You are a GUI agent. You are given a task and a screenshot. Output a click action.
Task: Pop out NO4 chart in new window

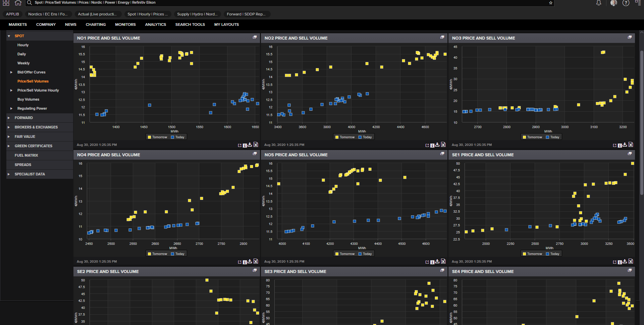click(x=239, y=262)
